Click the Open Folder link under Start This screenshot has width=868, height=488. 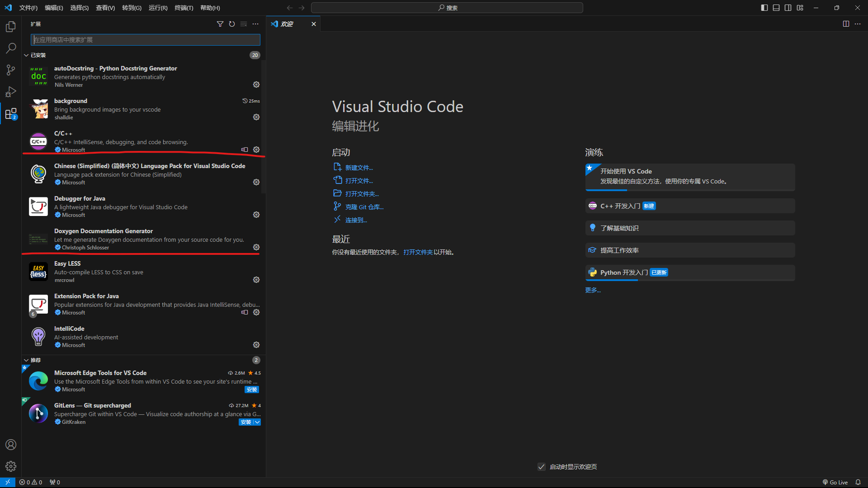pyautogui.click(x=362, y=194)
